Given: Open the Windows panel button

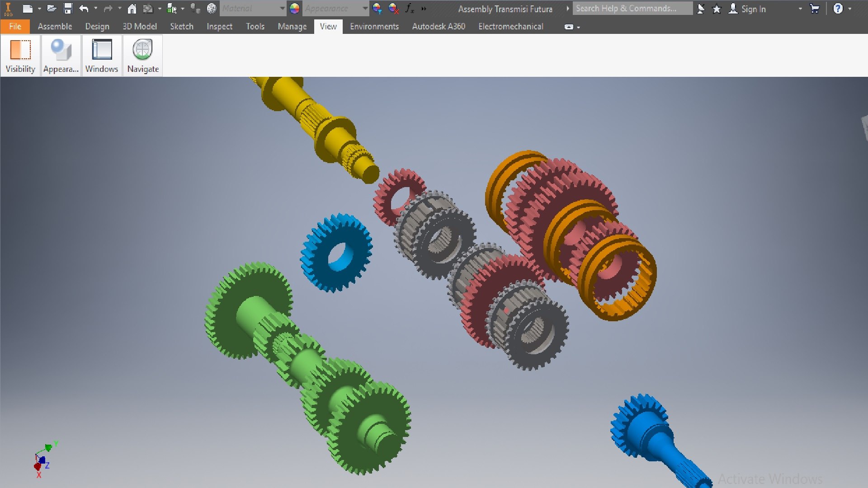Looking at the screenshot, I should (x=102, y=56).
